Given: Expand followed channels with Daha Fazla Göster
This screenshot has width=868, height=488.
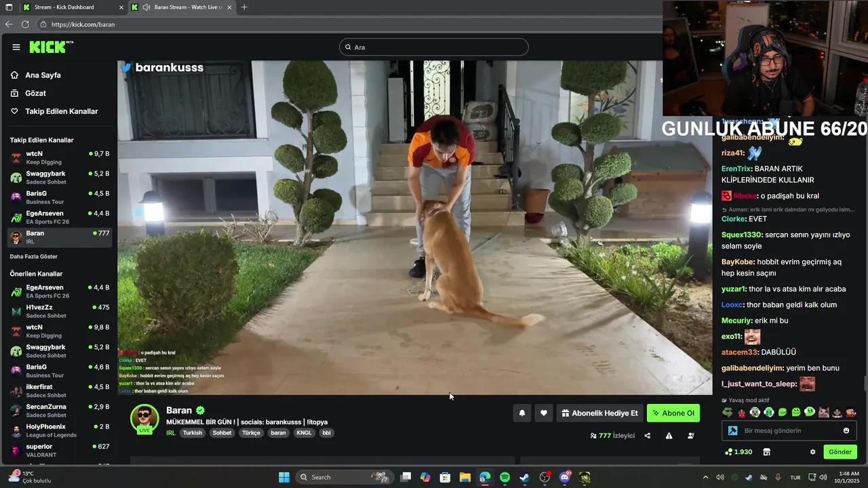Looking at the screenshot, I should (x=33, y=257).
